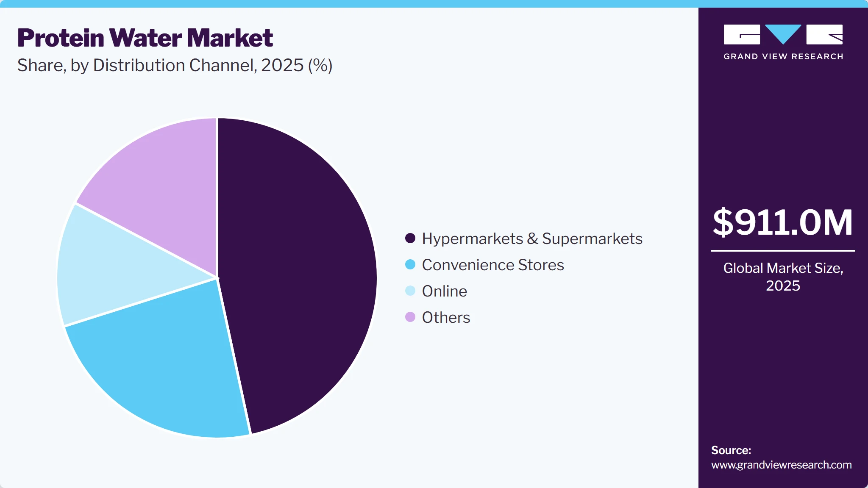Screen dimensions: 868x488
Task: Click the light blue Online legend dot
Action: point(410,291)
